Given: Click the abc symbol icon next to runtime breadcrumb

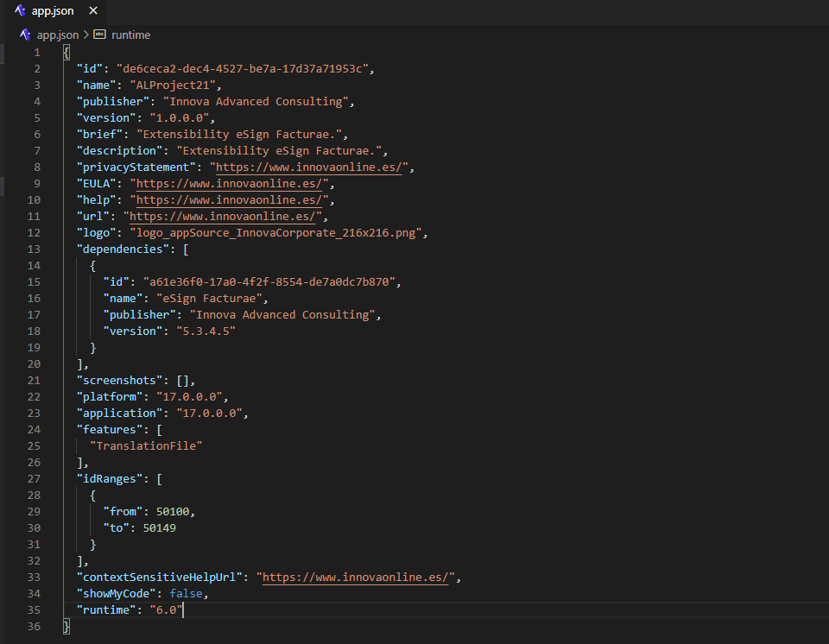Looking at the screenshot, I should click(98, 35).
